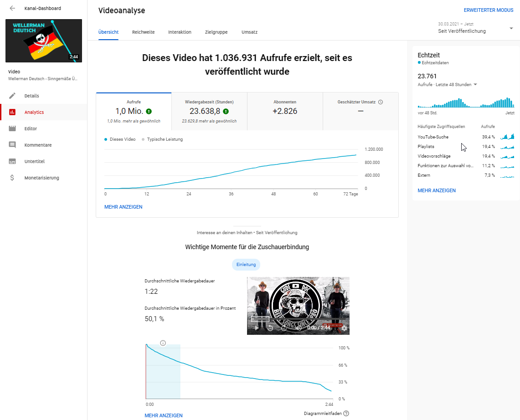The width and height of the screenshot is (520, 420).
Task: Expand 'Aufrufe · Letzte 48 Stunden' dropdown
Action: tap(475, 84)
